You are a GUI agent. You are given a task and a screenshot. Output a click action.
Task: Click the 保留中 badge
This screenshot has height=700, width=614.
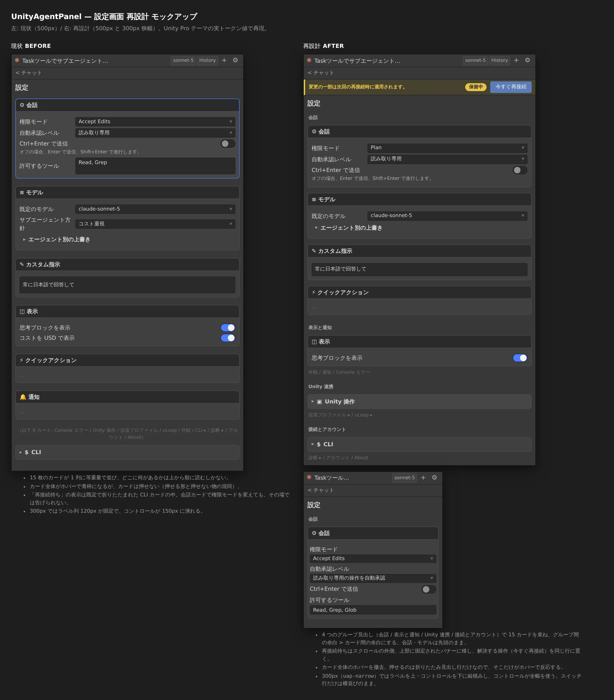[476, 87]
